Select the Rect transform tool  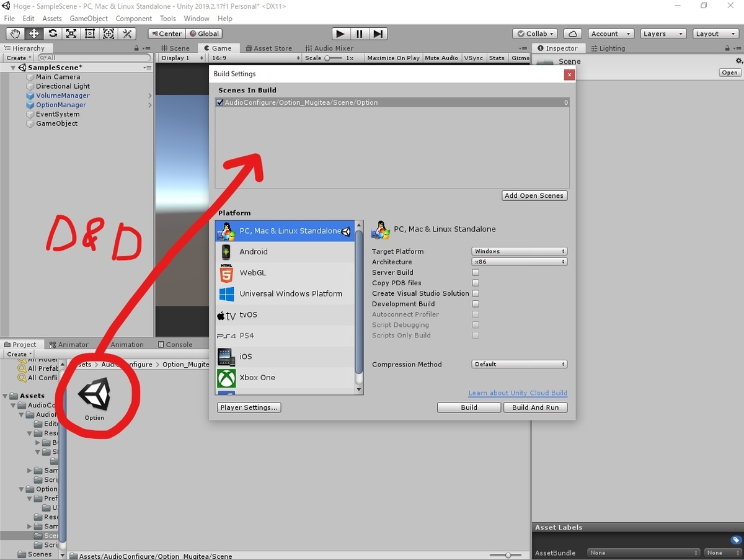(x=90, y=33)
